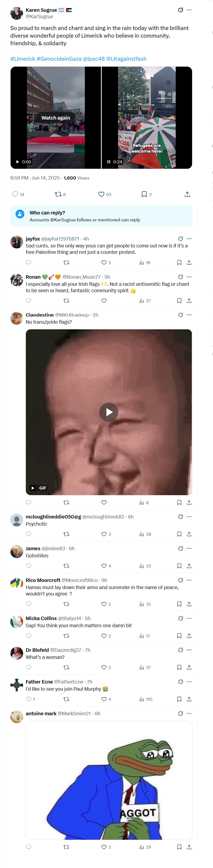Viewport: 213px width, 868px height.
Task: Reply to Father Ecne's comment
Action: [29, 699]
